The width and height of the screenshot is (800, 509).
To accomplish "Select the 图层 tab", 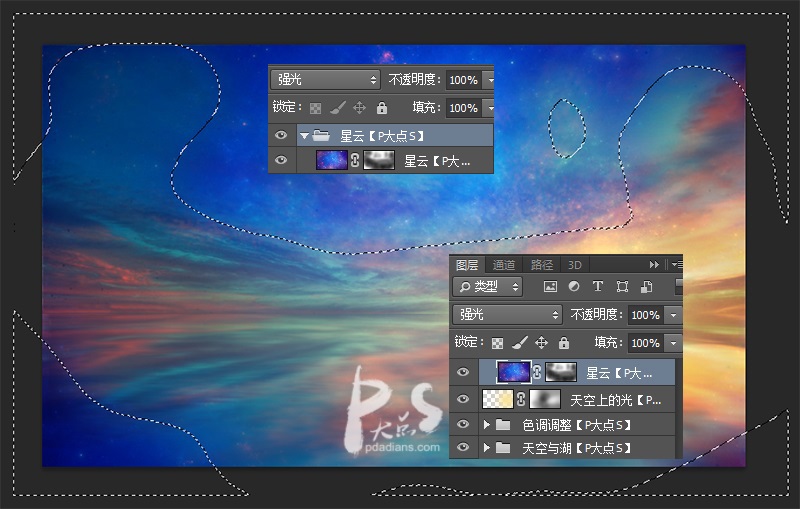I will tap(467, 265).
